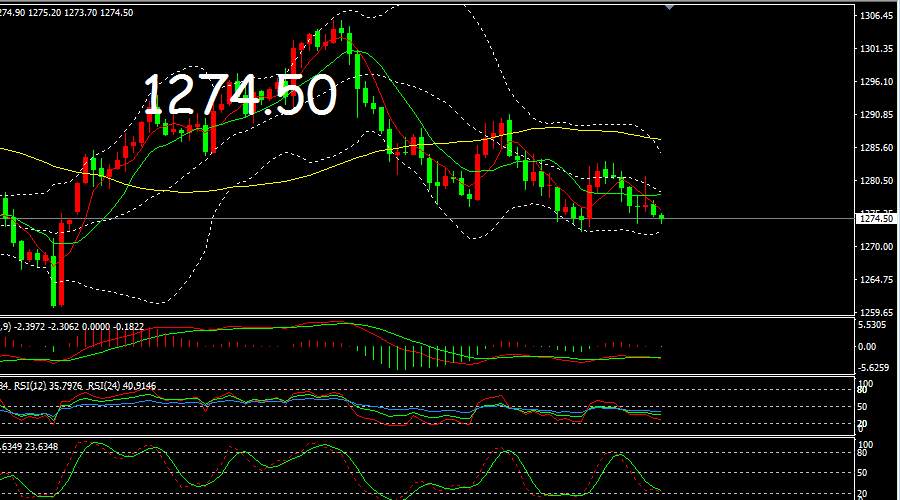Click the 1290.85 price axis label
This screenshot has width=900, height=500.
(876, 115)
